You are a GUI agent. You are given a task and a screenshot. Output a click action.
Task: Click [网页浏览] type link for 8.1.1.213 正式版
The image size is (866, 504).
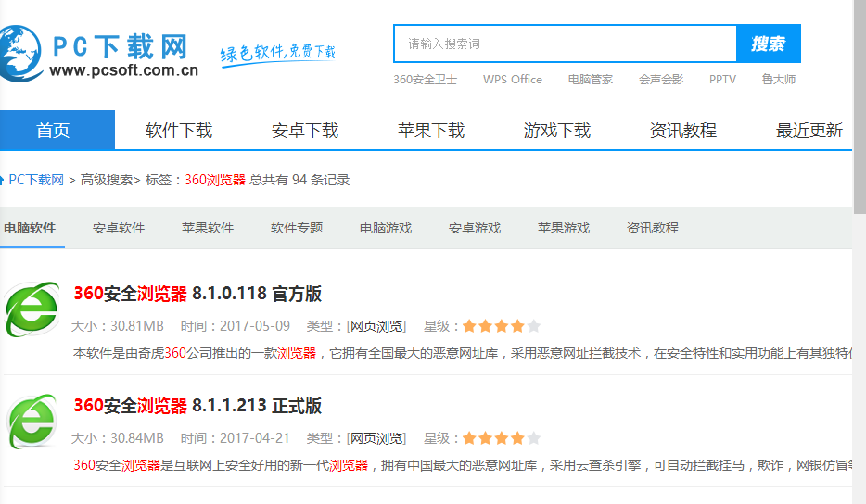point(376,438)
